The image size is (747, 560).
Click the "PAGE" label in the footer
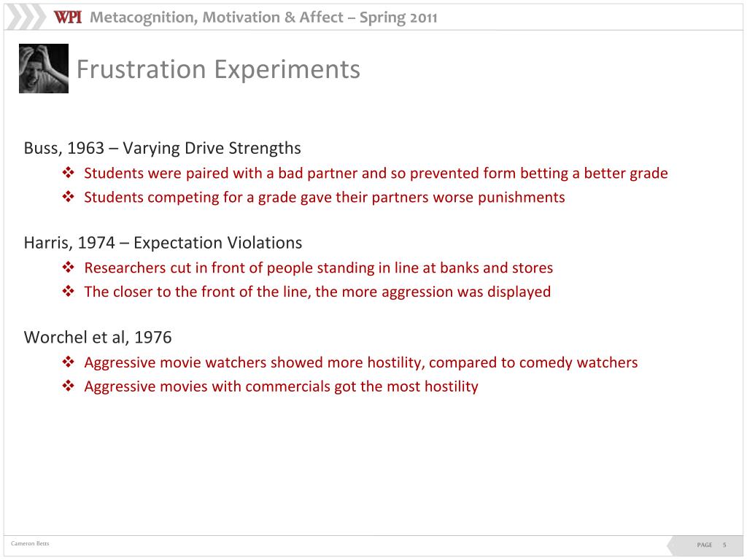click(x=704, y=545)
